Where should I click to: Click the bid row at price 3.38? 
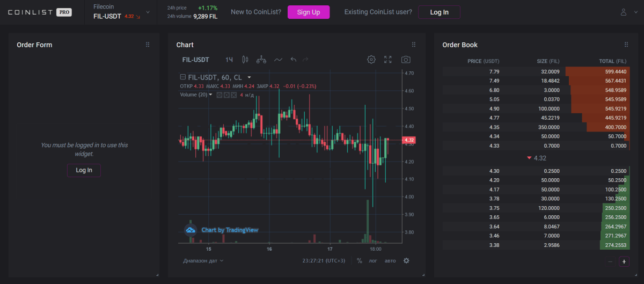(536, 245)
